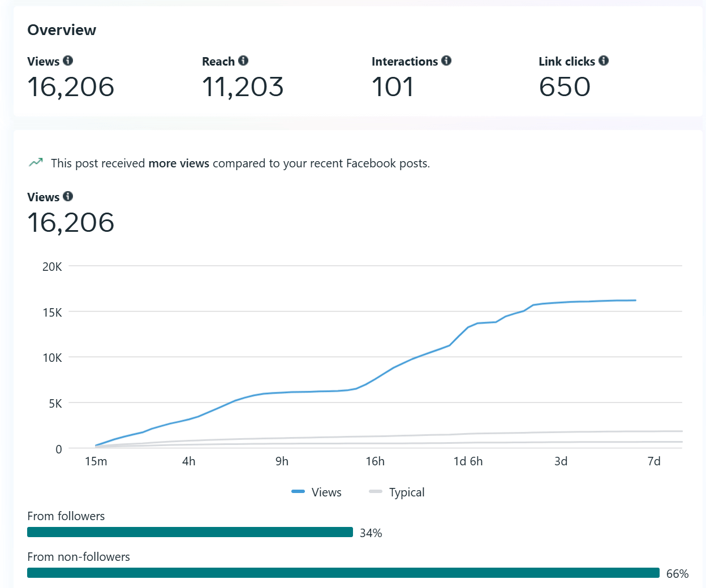Viewport: 706px width, 588px height.
Task: Click the info icon beside Views in Overview
Action: coord(68,60)
